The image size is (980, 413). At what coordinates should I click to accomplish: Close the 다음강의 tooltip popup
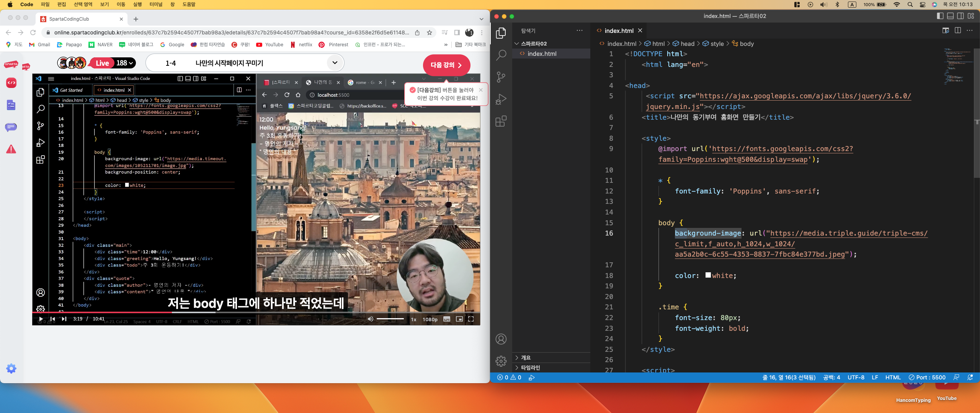pos(481,90)
